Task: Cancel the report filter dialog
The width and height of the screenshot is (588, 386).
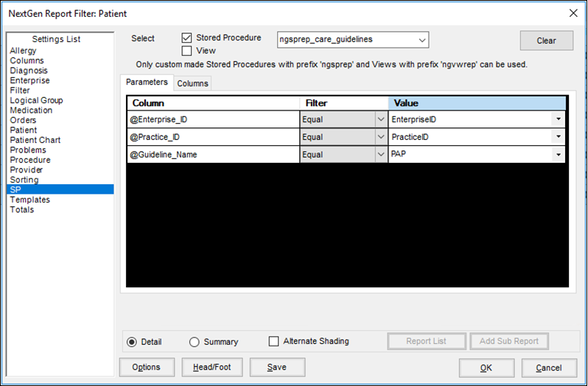Action: 549,368
